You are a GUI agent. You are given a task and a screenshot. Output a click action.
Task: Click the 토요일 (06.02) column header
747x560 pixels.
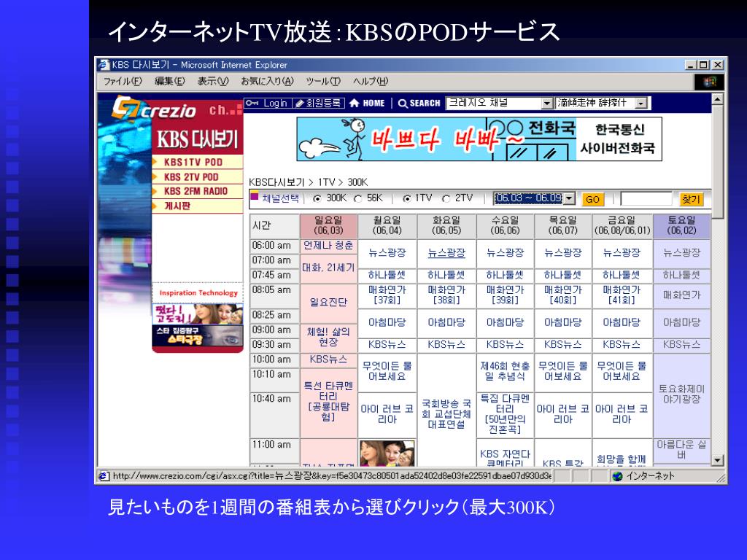[x=681, y=226]
